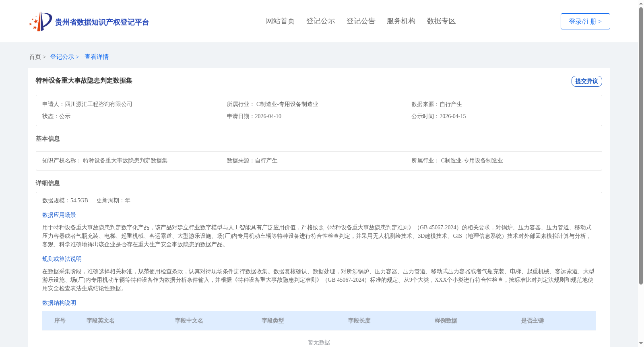Viewport: 644px width, 347px height.
Task: Select 基本信息 card 所属行业 value
Action: pos(472,160)
